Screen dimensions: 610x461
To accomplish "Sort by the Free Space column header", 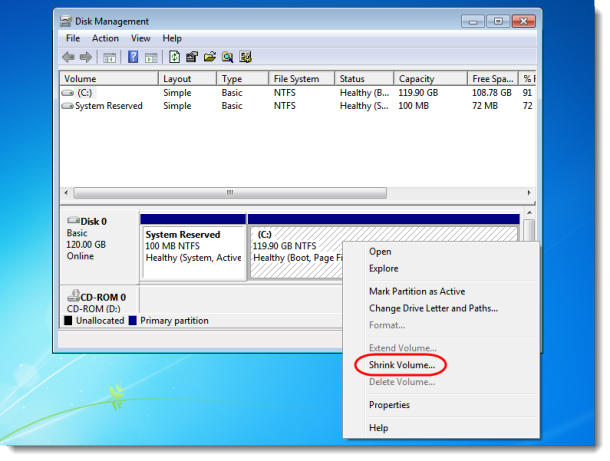I will coord(493,79).
